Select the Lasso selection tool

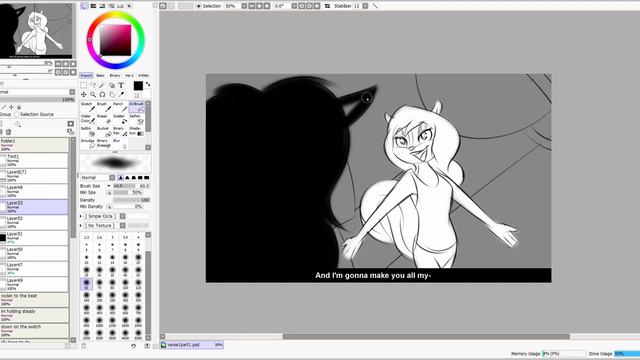pos(93,85)
